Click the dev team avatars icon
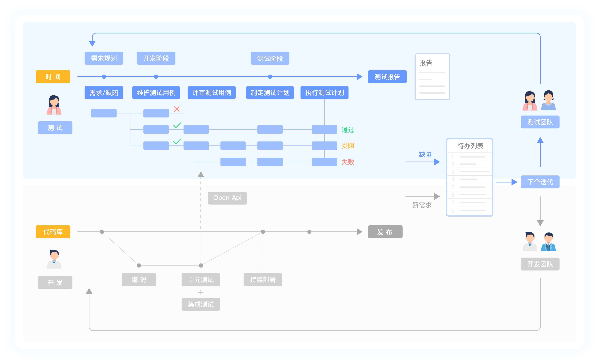 click(540, 241)
